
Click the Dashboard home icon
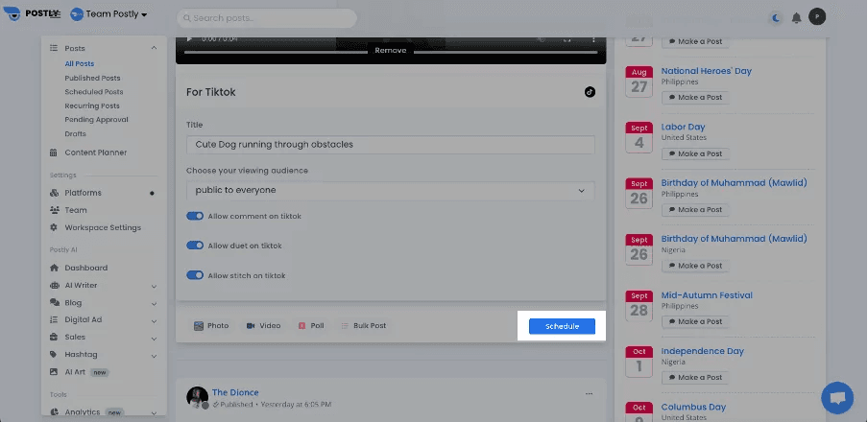point(54,268)
